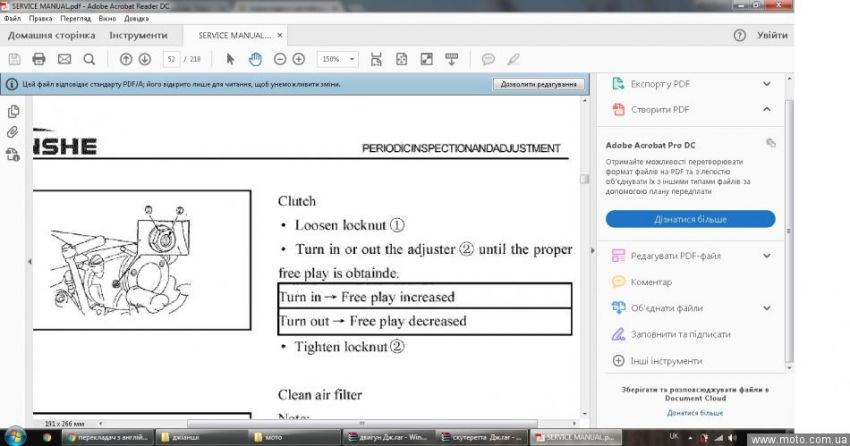Click the Дозволити редагування button
Image resolution: width=850 pixels, height=446 pixels.
click(x=539, y=84)
